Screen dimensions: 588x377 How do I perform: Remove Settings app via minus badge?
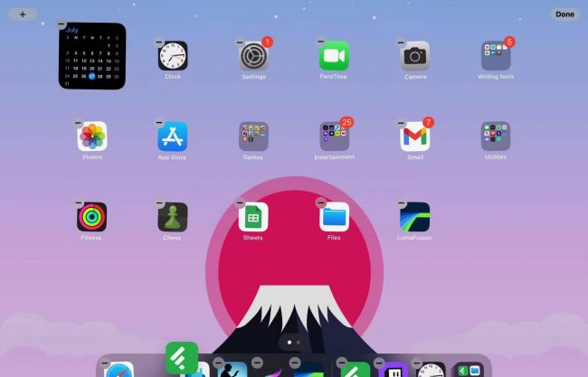[240, 42]
